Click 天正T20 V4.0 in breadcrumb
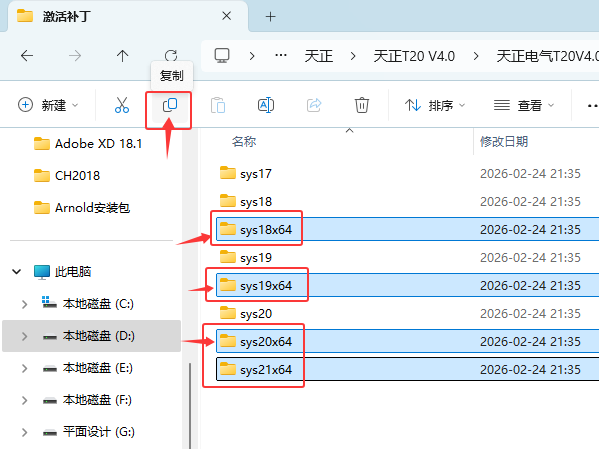The image size is (599, 449). tap(414, 56)
